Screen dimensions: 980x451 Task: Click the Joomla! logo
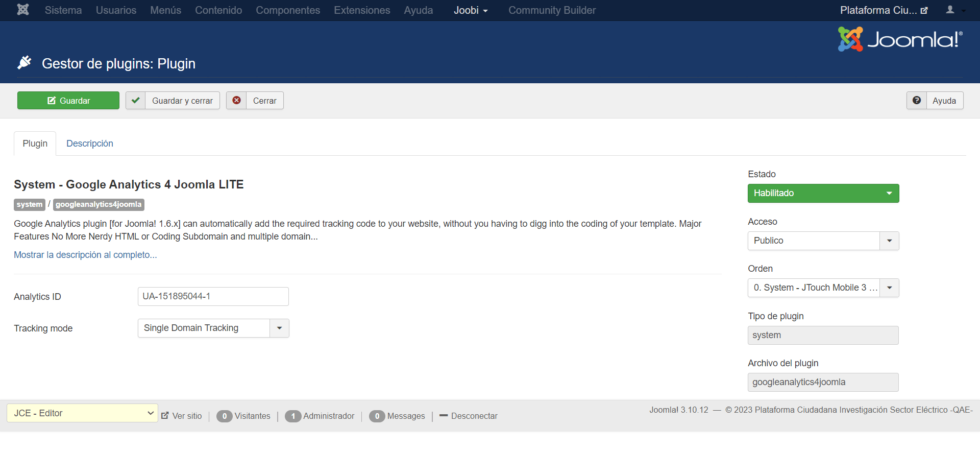click(x=900, y=39)
